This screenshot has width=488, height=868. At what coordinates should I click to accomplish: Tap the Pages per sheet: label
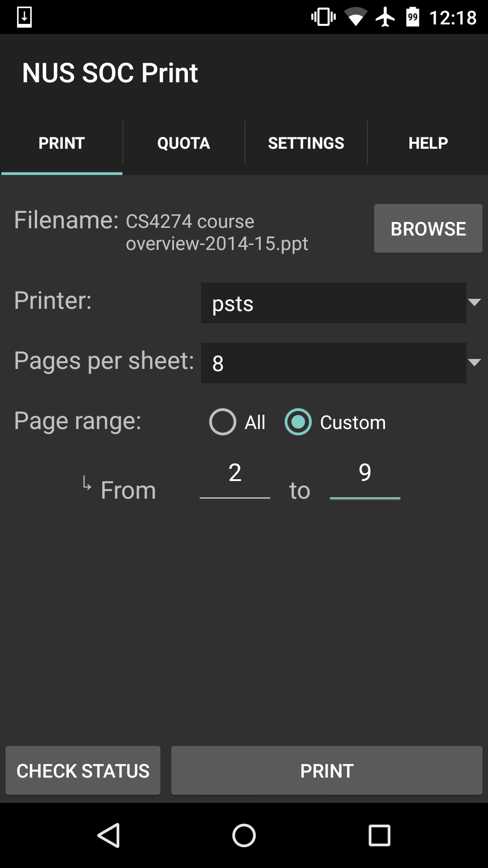104,361
